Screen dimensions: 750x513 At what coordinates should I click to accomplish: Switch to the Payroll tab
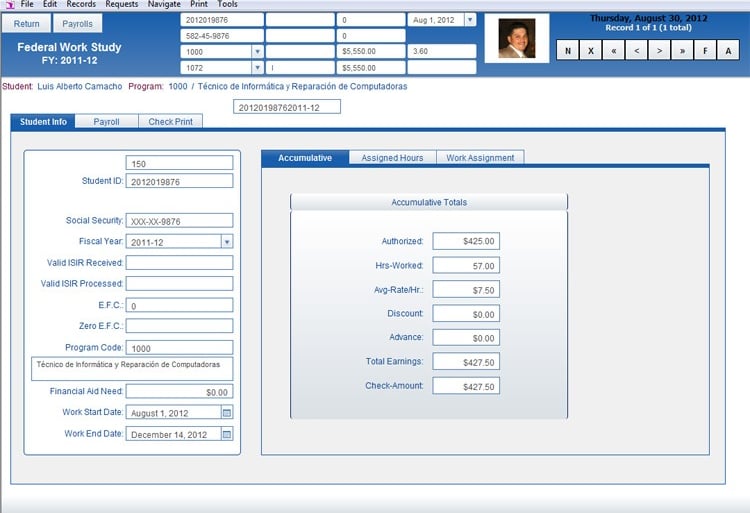click(107, 121)
